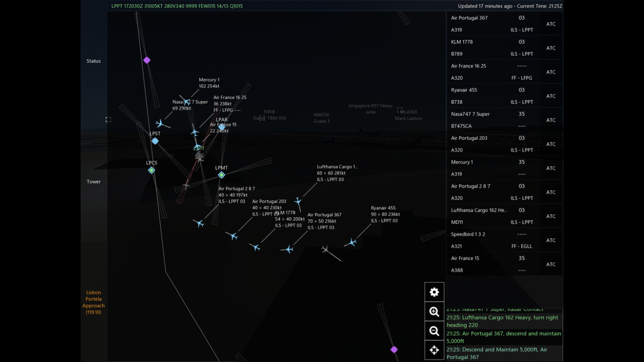Image resolution: width=644 pixels, height=362 pixels.
Task: Click the Ryanair 455 radar data tag
Action: click(x=385, y=214)
